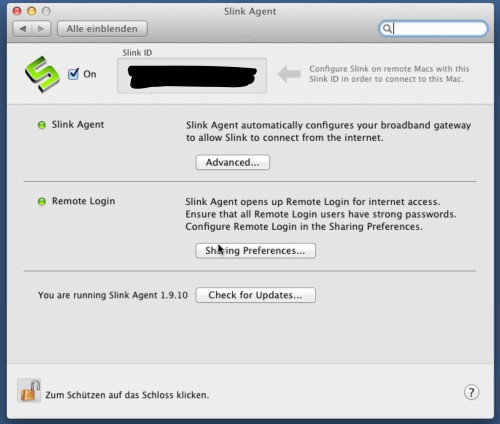Minimize the window with yellow button

pyautogui.click(x=32, y=11)
